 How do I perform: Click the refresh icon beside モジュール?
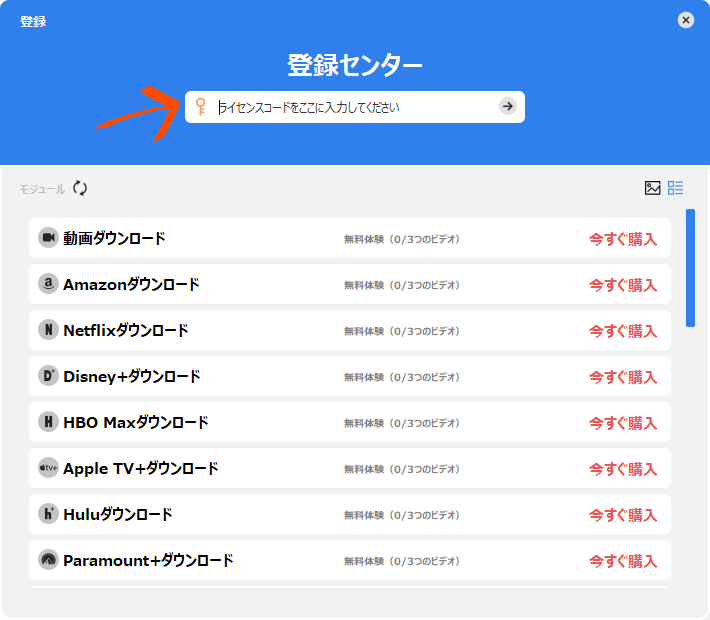click(x=80, y=188)
